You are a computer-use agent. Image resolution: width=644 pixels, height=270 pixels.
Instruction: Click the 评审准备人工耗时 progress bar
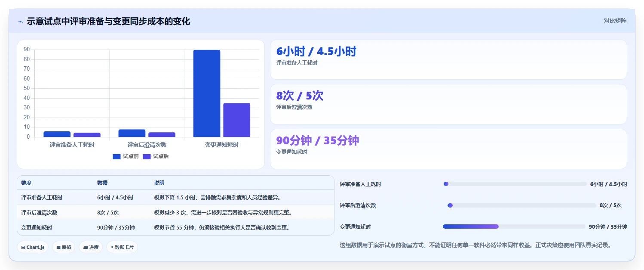coord(515,184)
